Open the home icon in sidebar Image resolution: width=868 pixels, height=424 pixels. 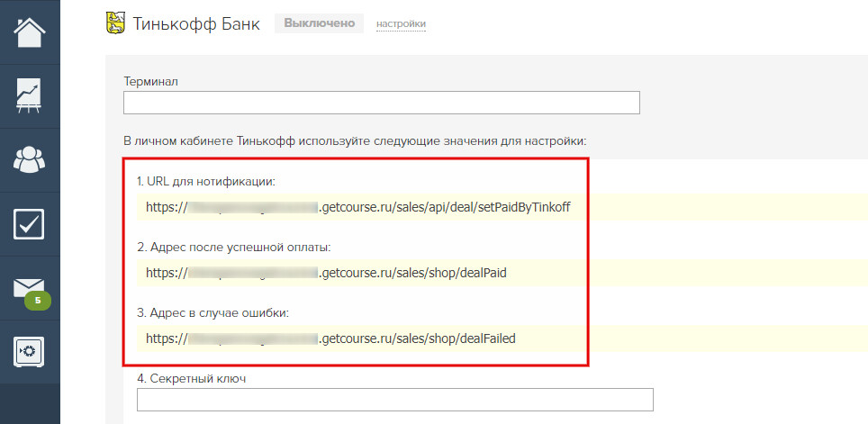pos(30,32)
